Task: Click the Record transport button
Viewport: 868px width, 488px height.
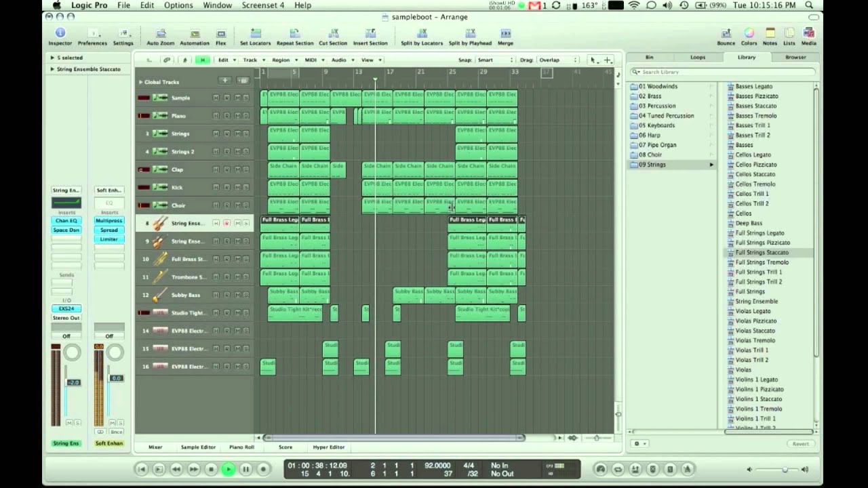Action: point(263,469)
